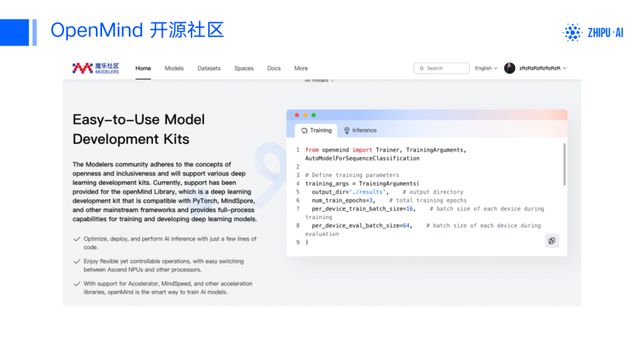Click the red dot on the code window
This screenshot has height=363, width=644.
[297, 115]
